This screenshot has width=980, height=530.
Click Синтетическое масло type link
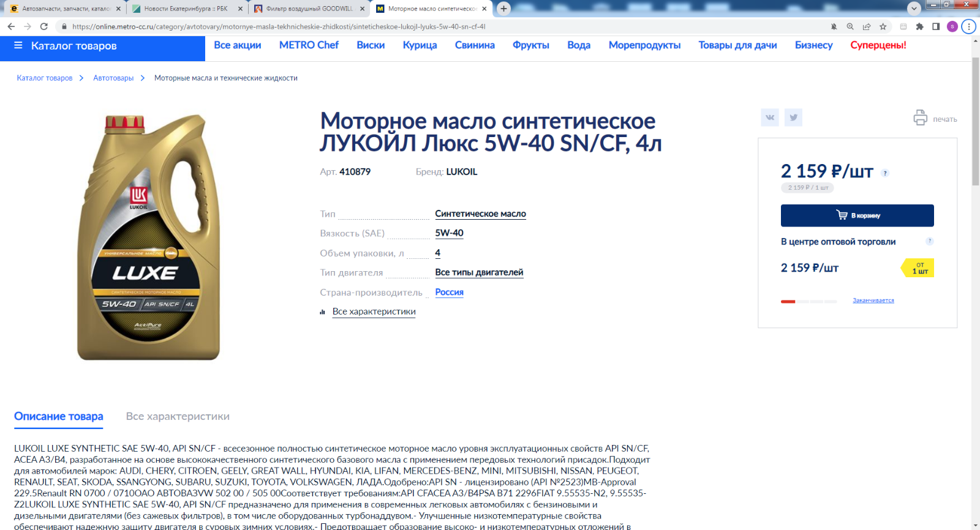click(x=480, y=214)
